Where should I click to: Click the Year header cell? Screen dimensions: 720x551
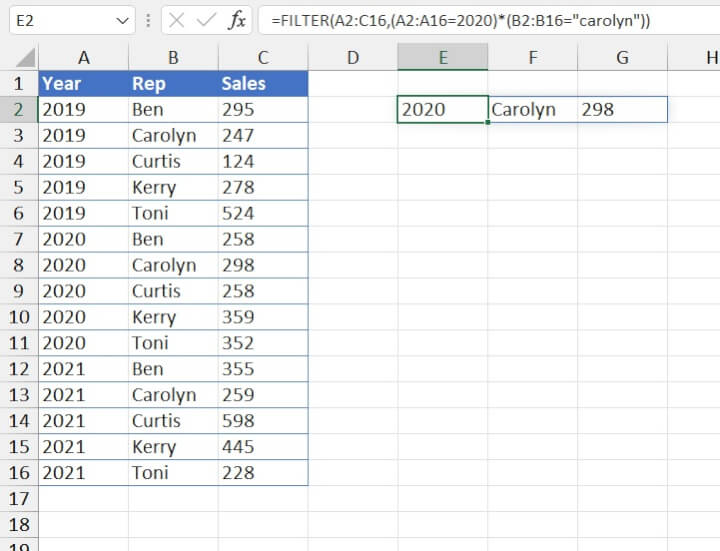pos(83,84)
